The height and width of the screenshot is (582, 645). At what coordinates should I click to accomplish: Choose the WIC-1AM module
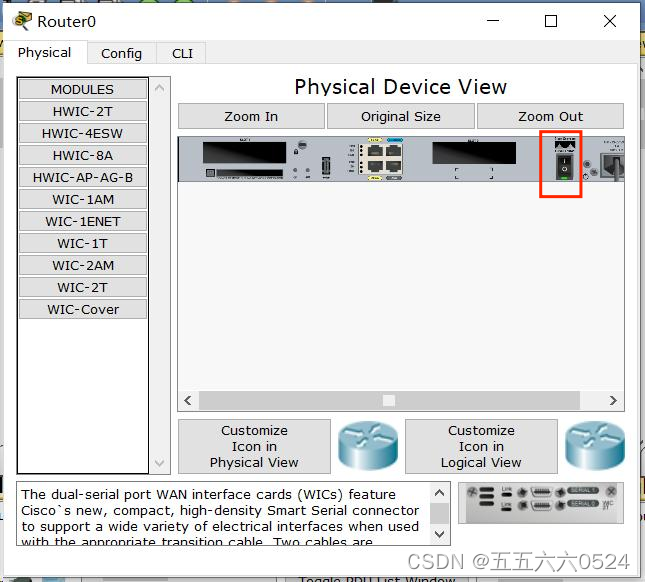tap(83, 199)
